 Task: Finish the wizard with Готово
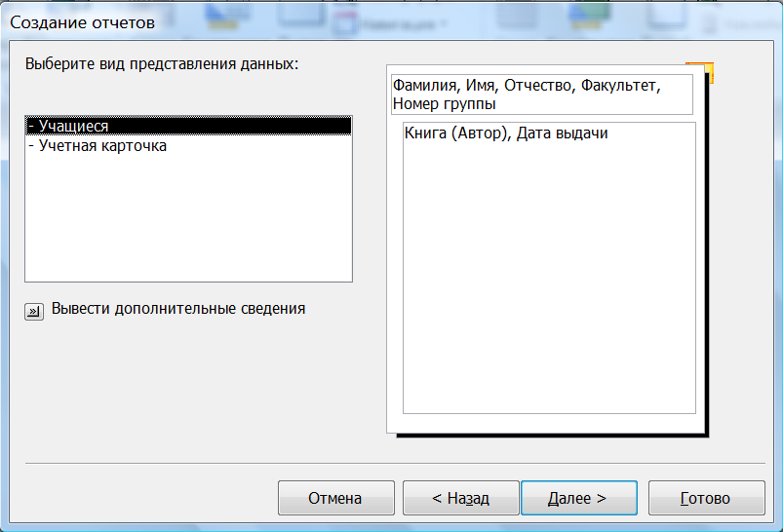point(707,498)
